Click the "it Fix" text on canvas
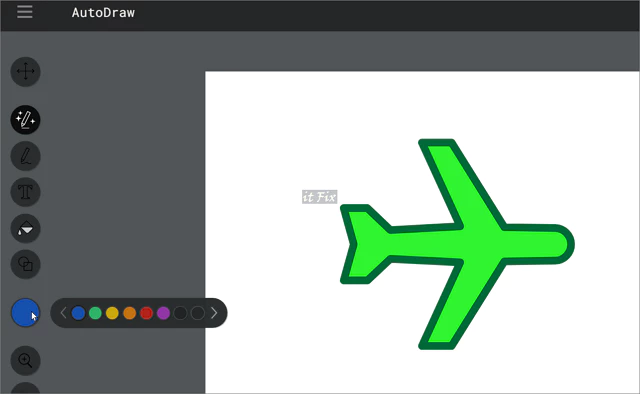This screenshot has height=394, width=640. [320, 197]
